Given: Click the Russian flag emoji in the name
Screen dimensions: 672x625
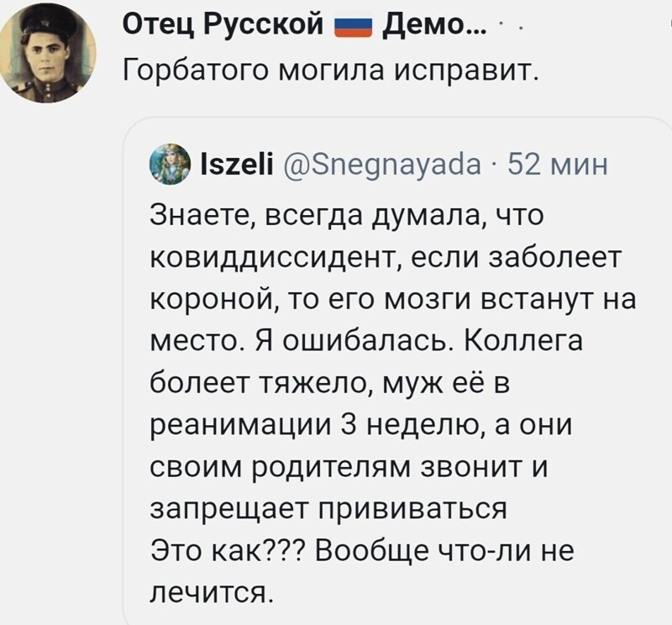Looking at the screenshot, I should click(353, 25).
